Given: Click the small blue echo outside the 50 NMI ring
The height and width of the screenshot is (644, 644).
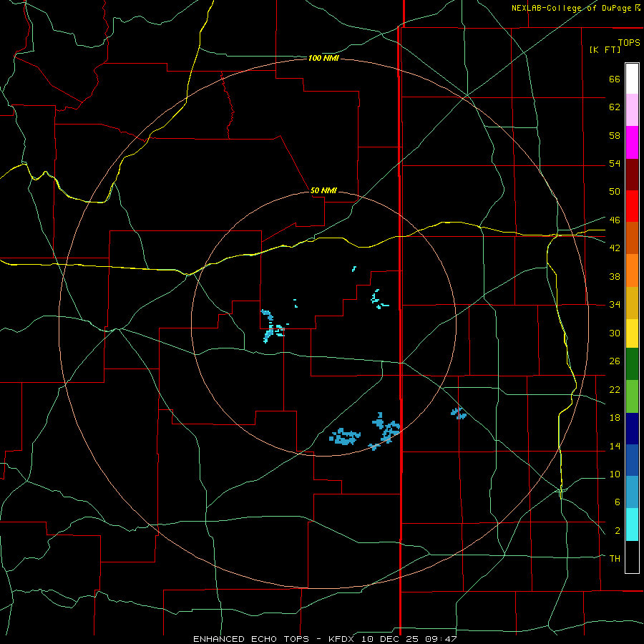Looking at the screenshot, I should 459,413.
